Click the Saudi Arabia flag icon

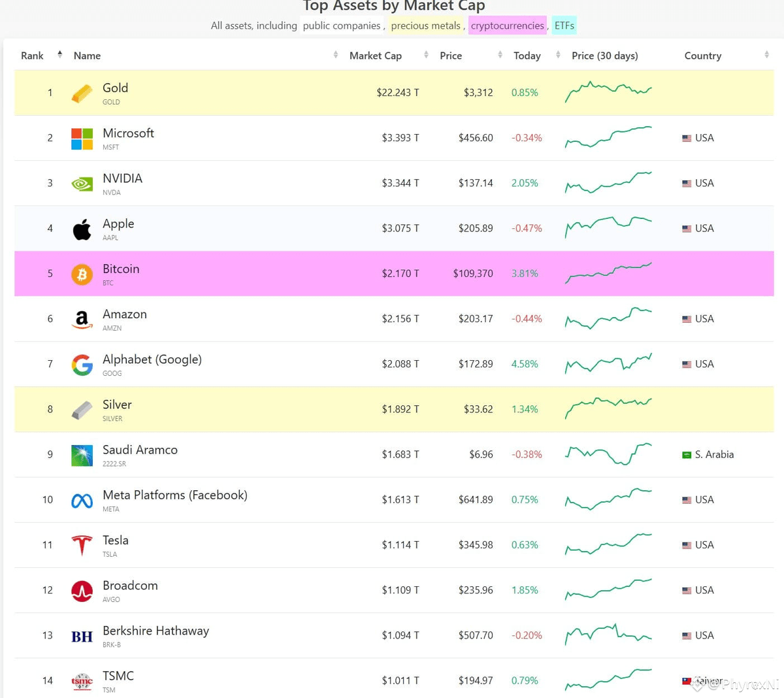pos(687,454)
